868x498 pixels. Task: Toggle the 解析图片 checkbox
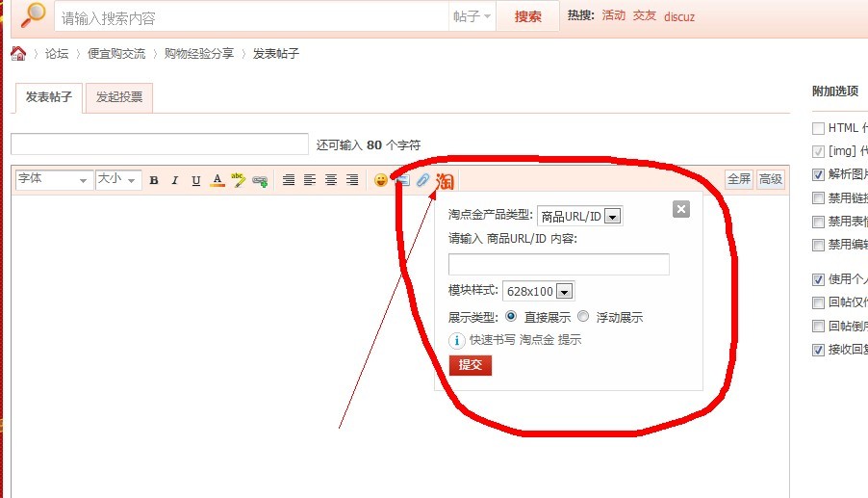818,174
